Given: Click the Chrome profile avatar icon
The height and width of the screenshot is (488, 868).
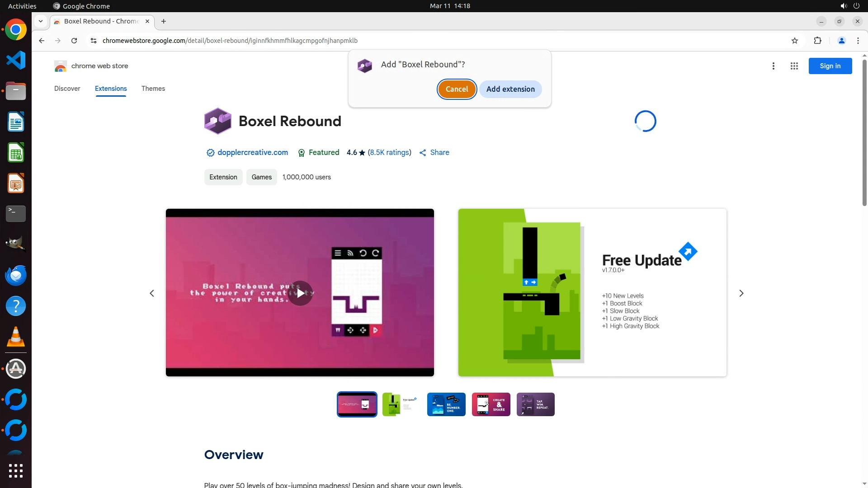Looking at the screenshot, I should click(x=841, y=41).
